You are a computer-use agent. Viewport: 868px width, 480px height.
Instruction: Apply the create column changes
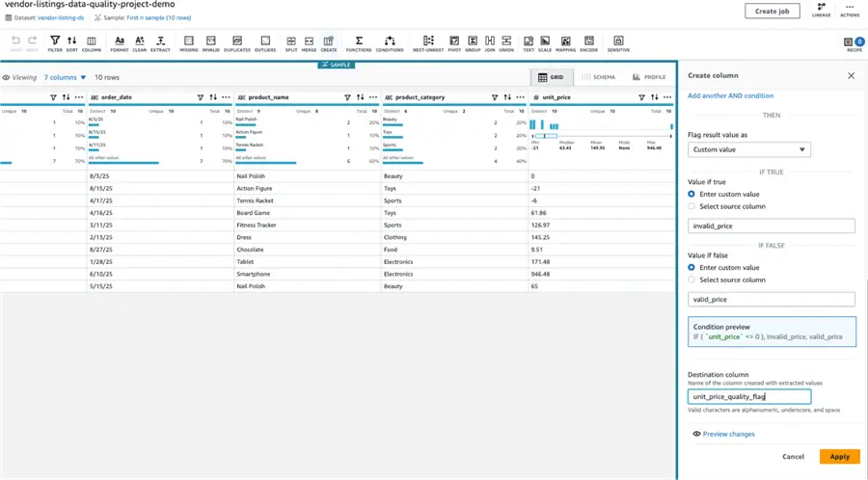pos(839,457)
